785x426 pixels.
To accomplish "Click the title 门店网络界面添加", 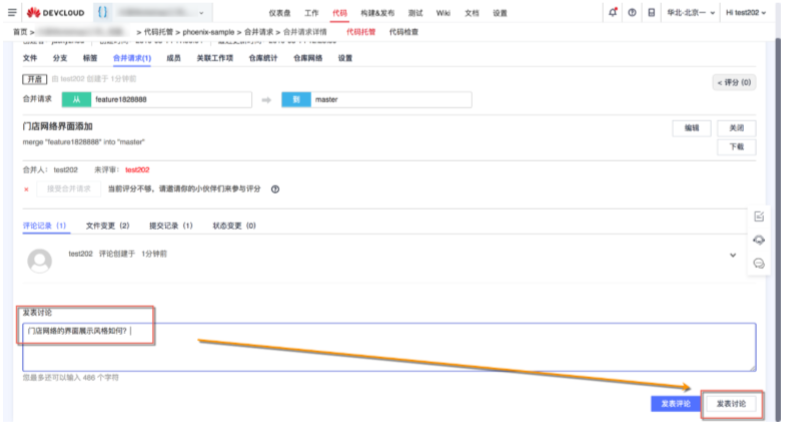I will [58, 127].
